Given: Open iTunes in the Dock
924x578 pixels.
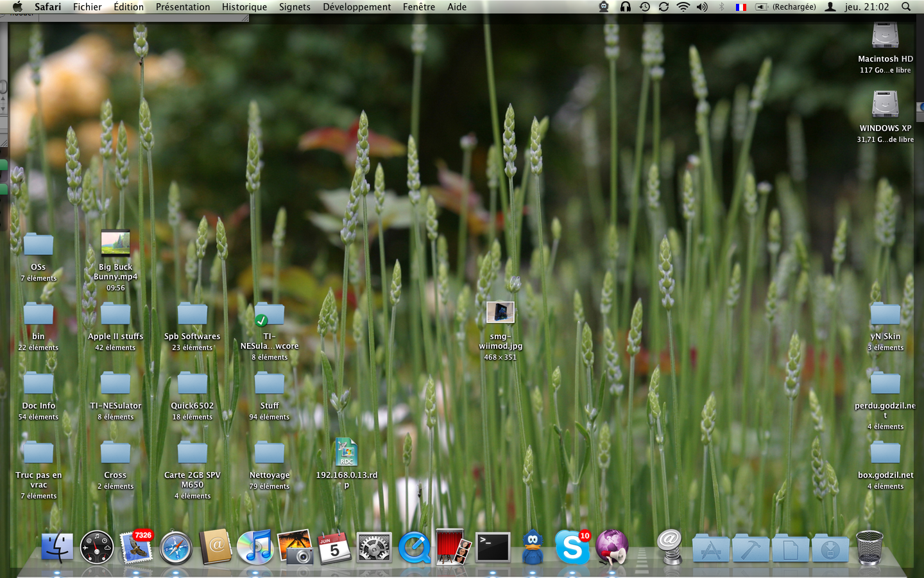Looking at the screenshot, I should (x=255, y=548).
